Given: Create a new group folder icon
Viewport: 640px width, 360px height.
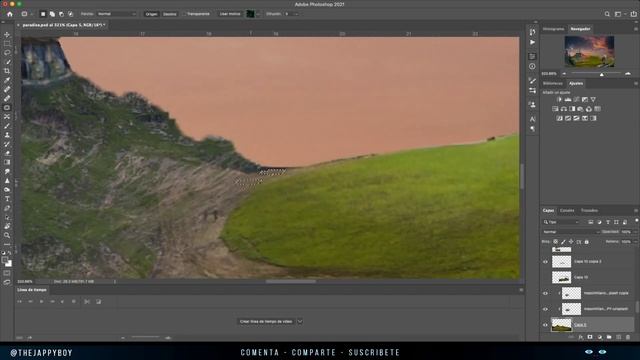Looking at the screenshot, I should click(609, 337).
